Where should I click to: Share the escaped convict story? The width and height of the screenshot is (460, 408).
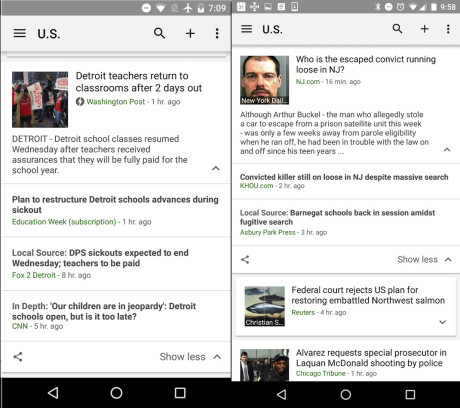pyautogui.click(x=245, y=260)
